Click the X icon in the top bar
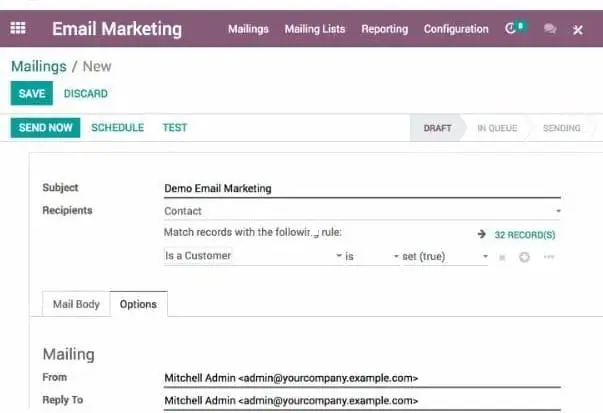603x413 pixels. 577,30
